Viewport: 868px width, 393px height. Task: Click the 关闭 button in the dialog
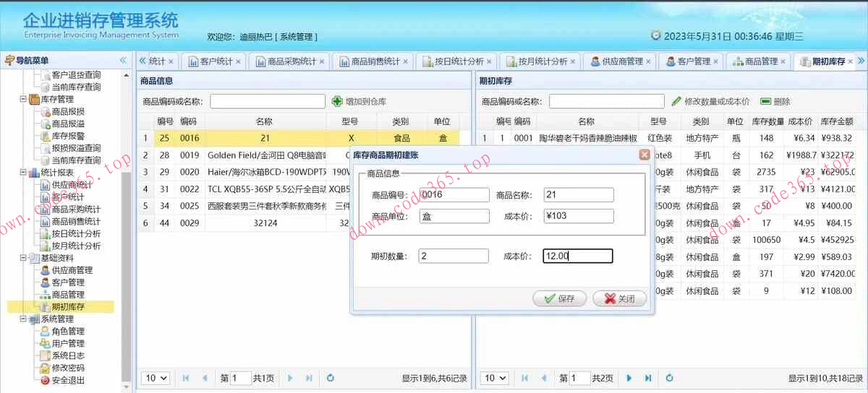(619, 298)
